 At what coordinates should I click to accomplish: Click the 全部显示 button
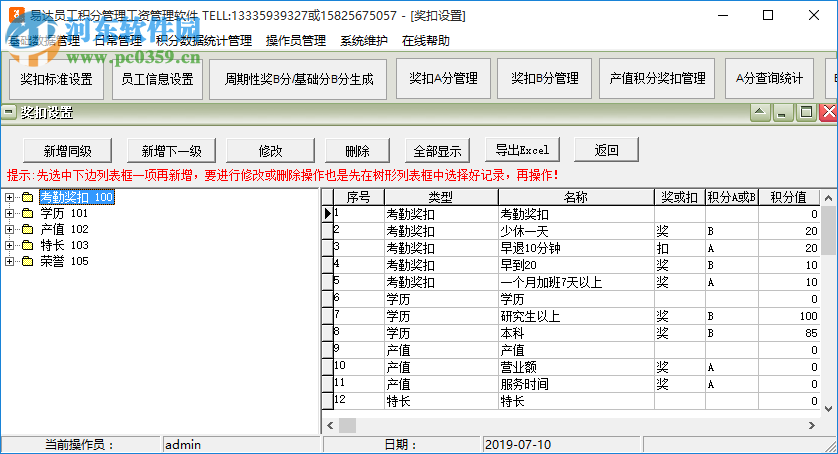[437, 151]
